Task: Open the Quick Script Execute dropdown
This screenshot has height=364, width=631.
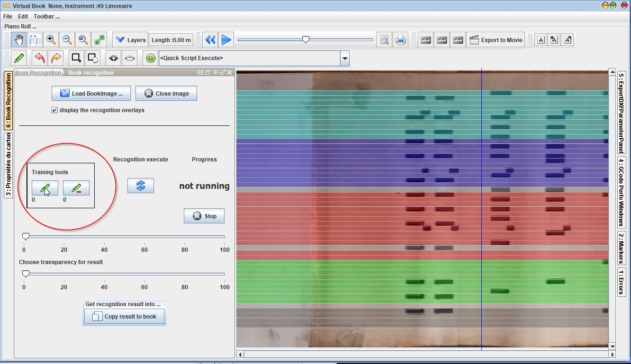Action: pyautogui.click(x=345, y=58)
